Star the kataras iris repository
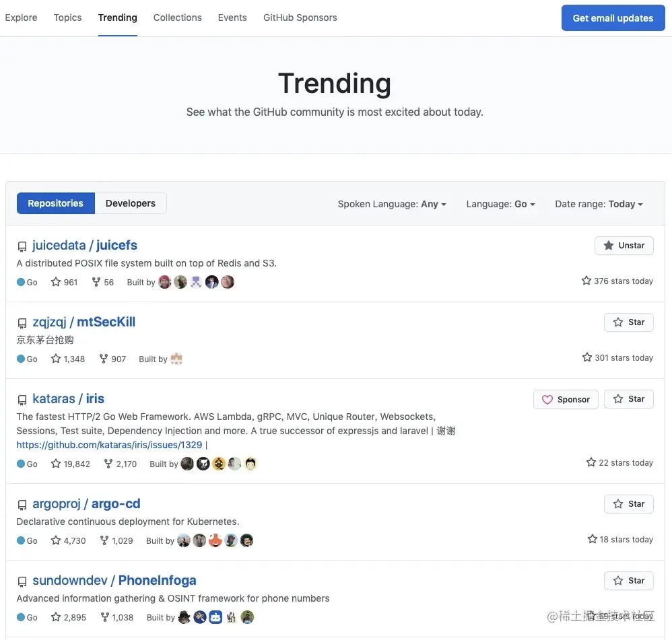Image resolution: width=672 pixels, height=640 pixels. 629,399
